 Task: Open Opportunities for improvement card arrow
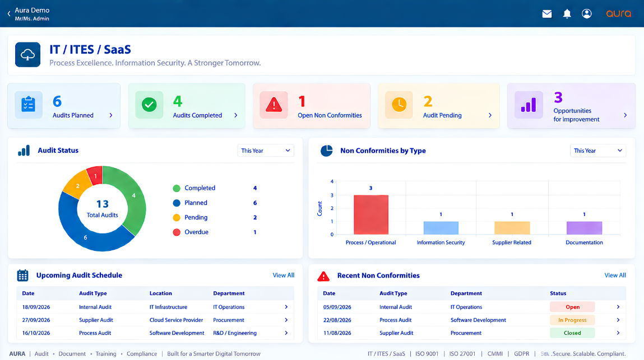coord(625,115)
